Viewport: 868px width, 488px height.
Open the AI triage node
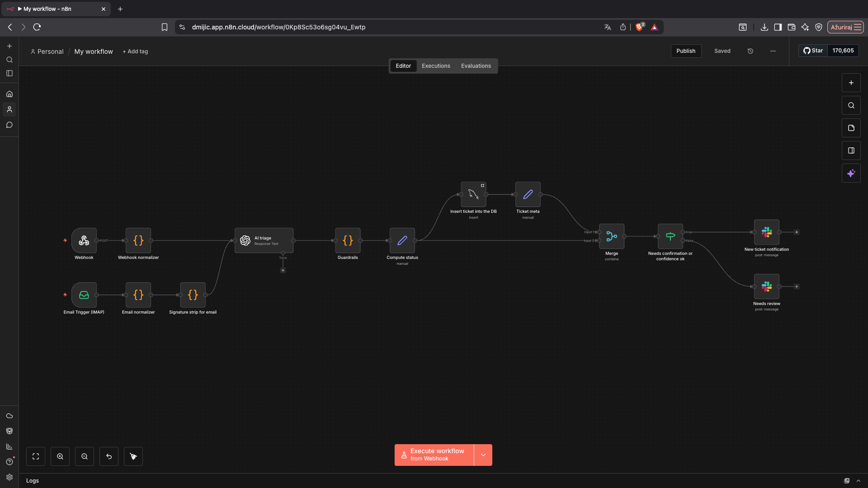(x=264, y=240)
